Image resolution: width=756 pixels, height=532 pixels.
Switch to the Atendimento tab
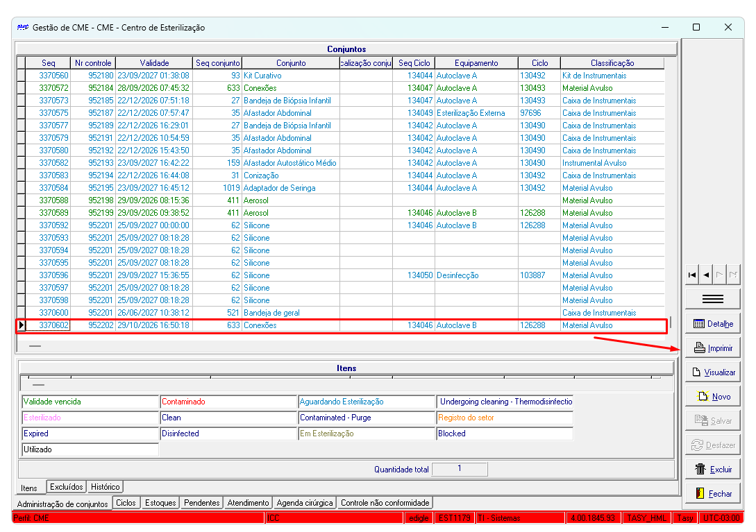pos(248,503)
